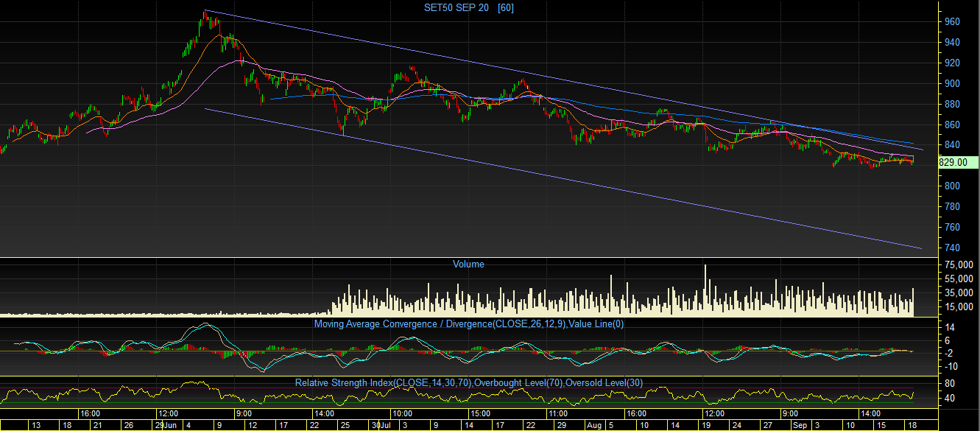
Task: Click the 55,000 volume axis label
Action: pos(958,278)
